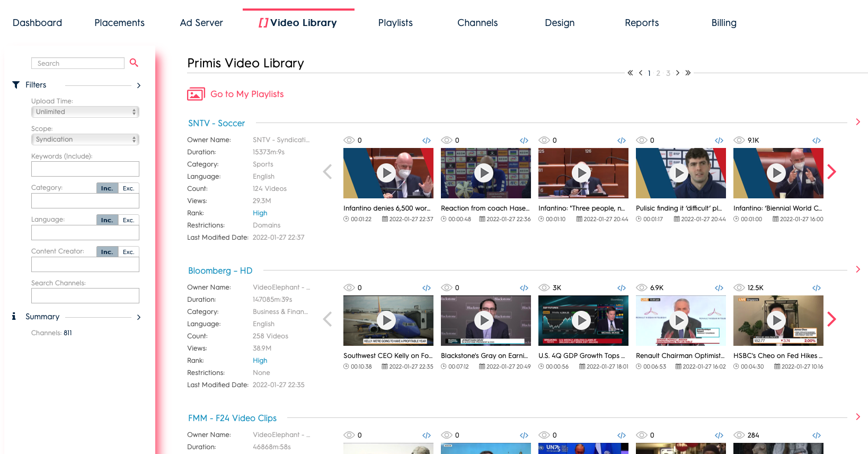Screen dimensions: 868x454
Task: Toggle 3K views eye icon
Action: coord(544,287)
